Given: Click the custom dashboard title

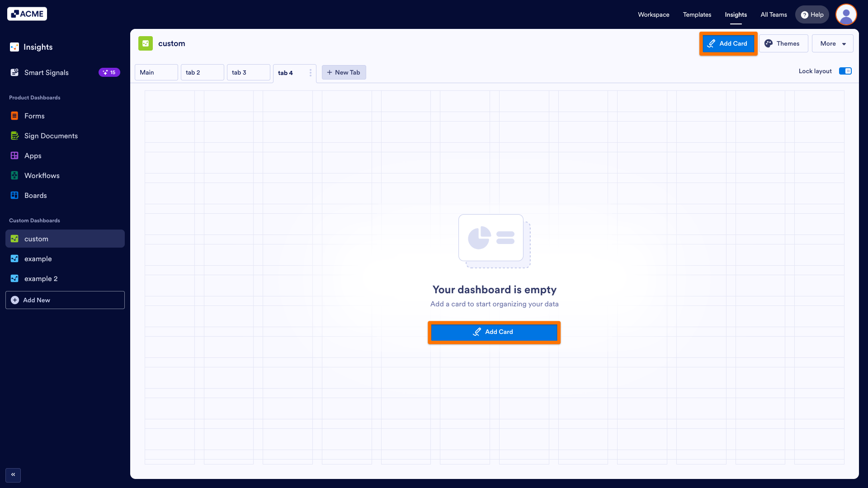Looking at the screenshot, I should tap(172, 43).
